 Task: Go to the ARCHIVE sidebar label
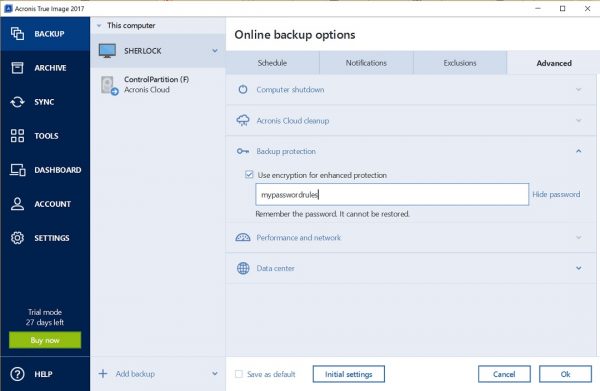click(x=50, y=68)
